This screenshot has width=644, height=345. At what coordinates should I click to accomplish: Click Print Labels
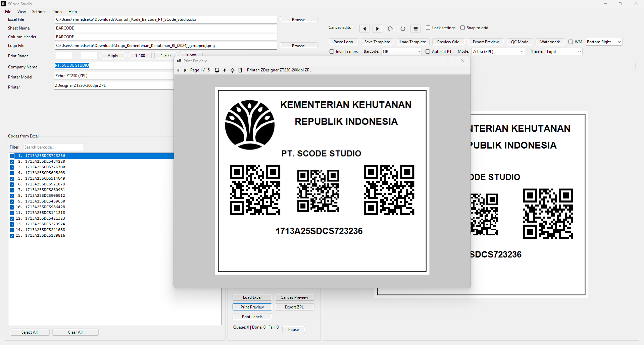(252, 317)
